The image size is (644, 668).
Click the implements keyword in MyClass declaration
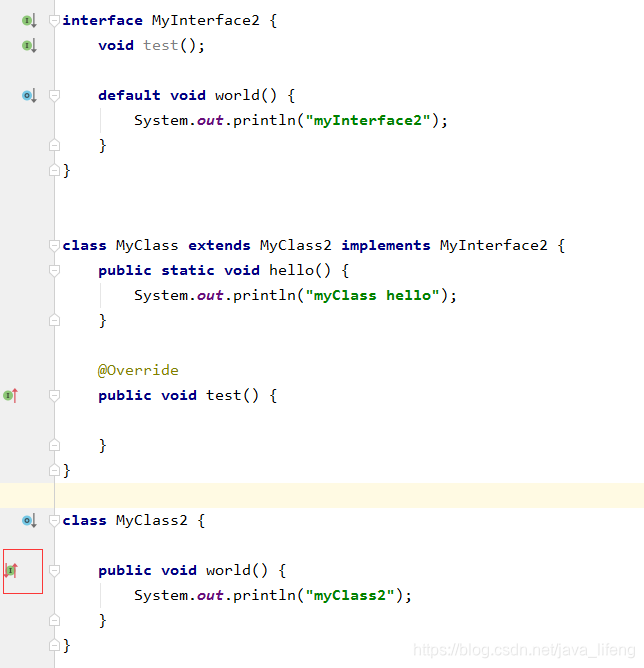click(x=386, y=245)
